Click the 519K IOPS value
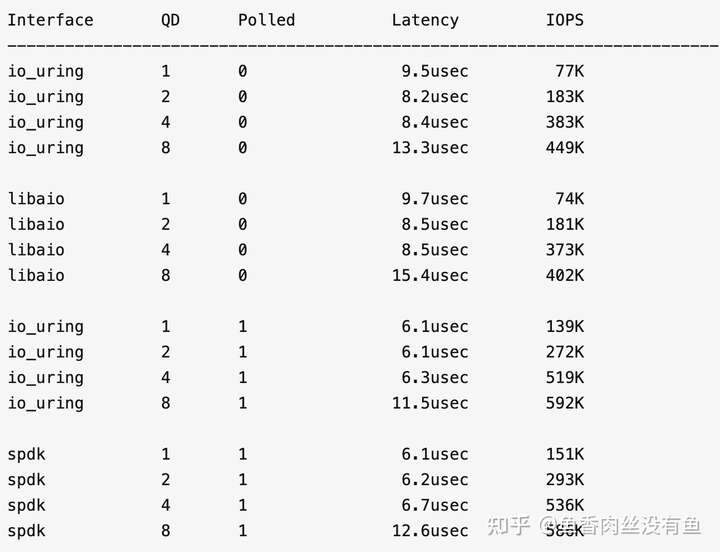This screenshot has width=720, height=554. click(x=565, y=378)
